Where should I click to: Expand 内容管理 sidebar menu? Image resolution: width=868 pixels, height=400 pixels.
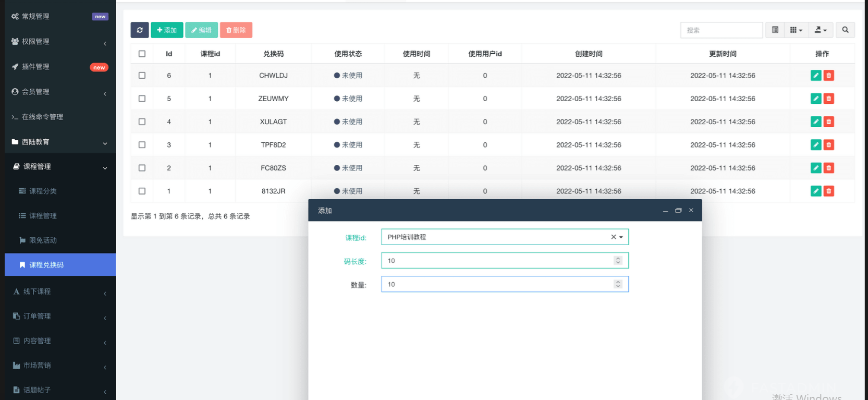pyautogui.click(x=60, y=341)
